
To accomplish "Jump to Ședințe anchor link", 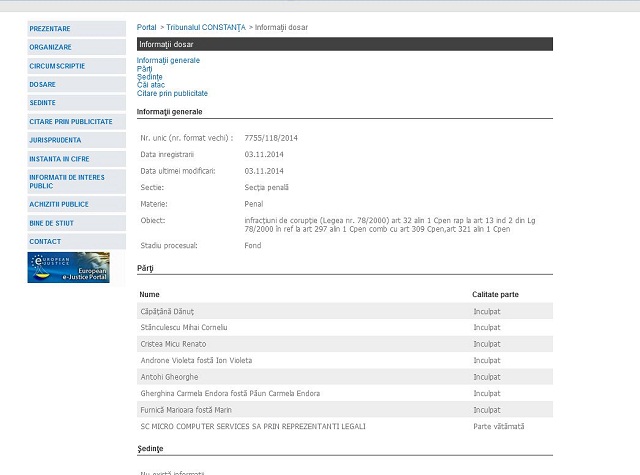I will click(x=149, y=77).
